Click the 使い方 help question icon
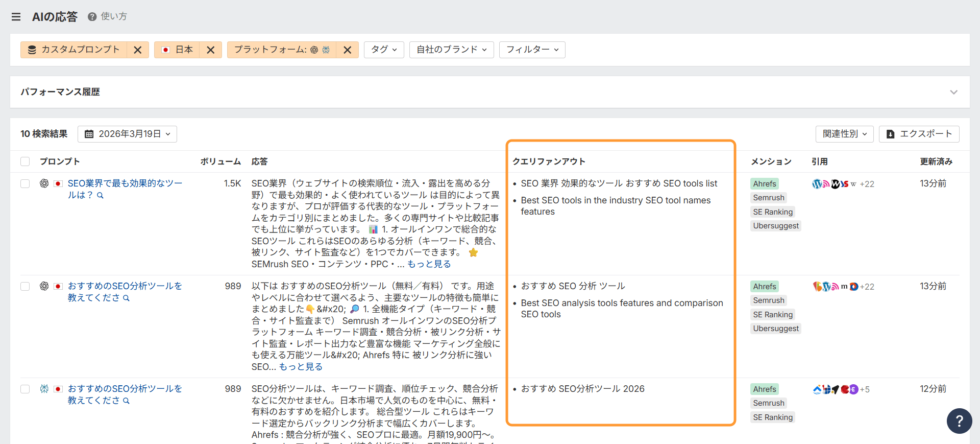The image size is (980, 444). pos(92,17)
